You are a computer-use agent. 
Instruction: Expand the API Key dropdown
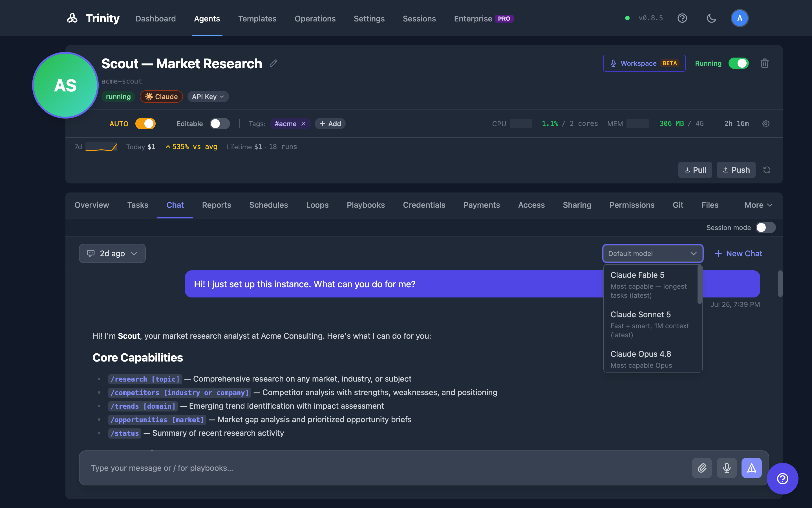[x=208, y=97]
